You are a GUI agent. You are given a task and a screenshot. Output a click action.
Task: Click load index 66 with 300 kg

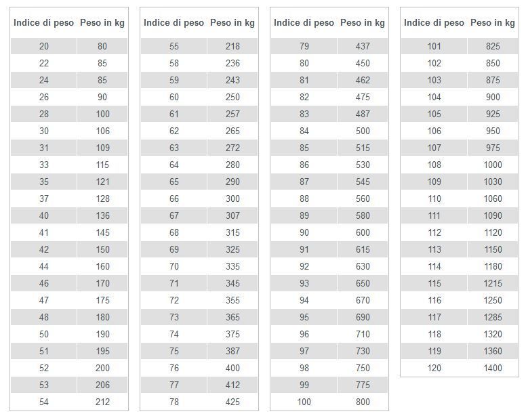click(x=174, y=198)
